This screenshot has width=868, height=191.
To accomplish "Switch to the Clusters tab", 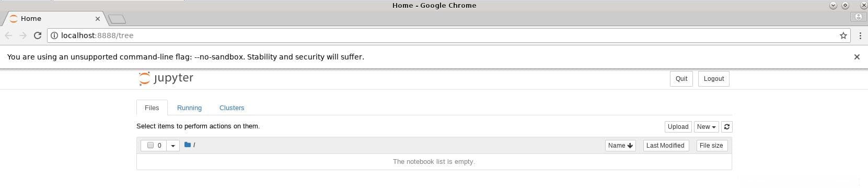I will point(232,108).
